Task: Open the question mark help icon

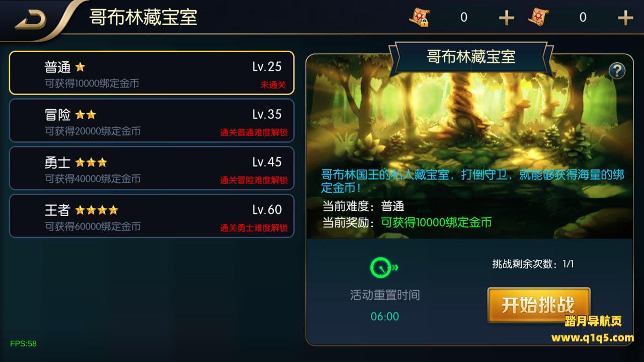Action: tap(617, 71)
